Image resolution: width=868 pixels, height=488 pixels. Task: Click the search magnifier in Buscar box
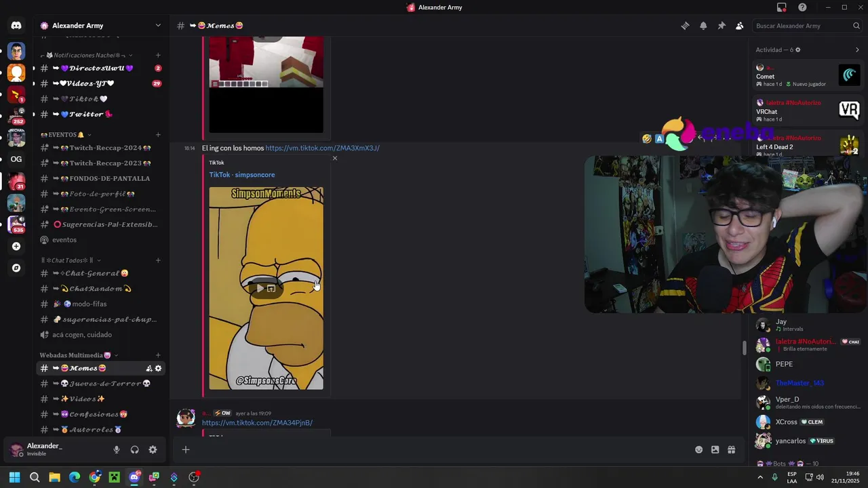pyautogui.click(x=856, y=26)
